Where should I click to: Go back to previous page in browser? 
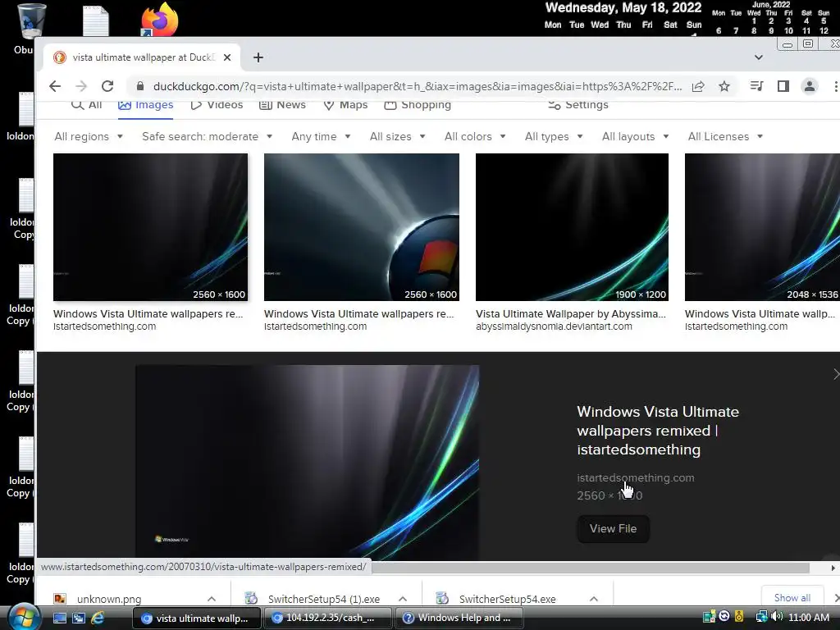coord(55,86)
